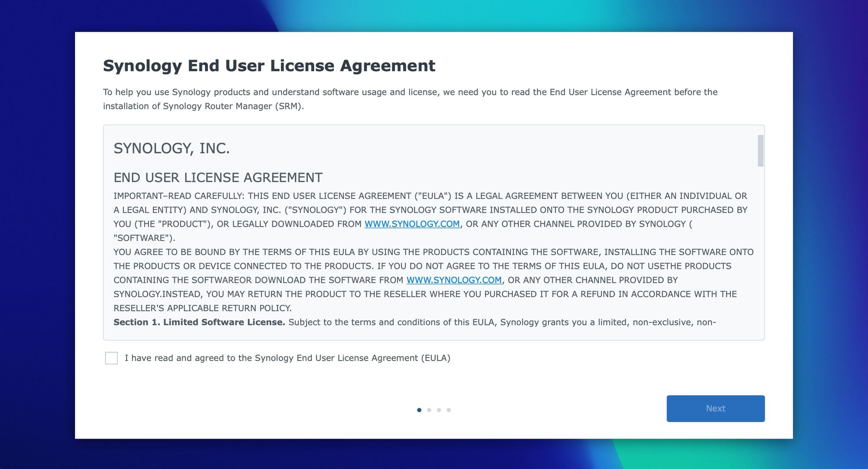Click the EULA text box scrollbar thumb

[x=760, y=151]
